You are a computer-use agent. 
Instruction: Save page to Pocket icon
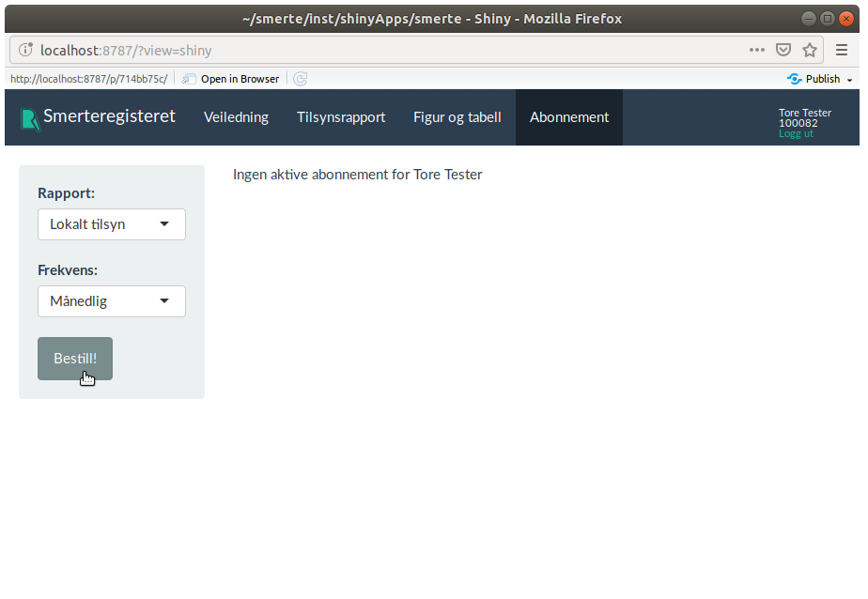click(783, 50)
